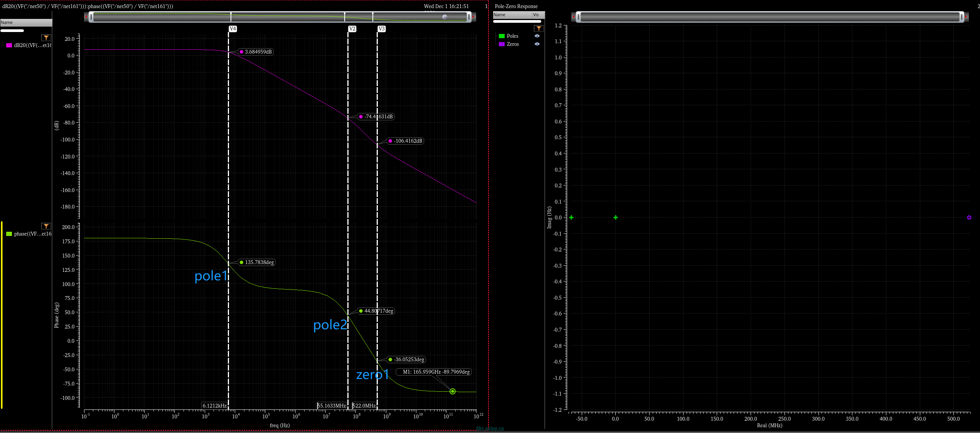980x433 pixels.
Task: Click the green Poles color swatch
Action: point(502,36)
